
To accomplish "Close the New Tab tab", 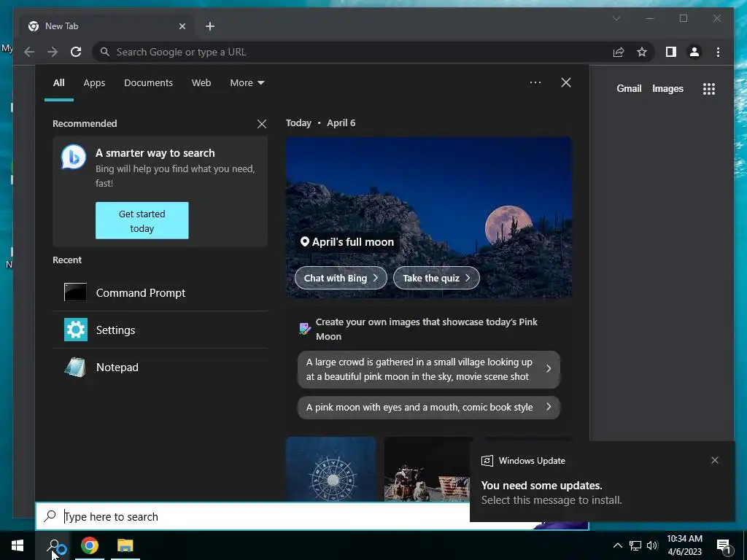I will [182, 26].
